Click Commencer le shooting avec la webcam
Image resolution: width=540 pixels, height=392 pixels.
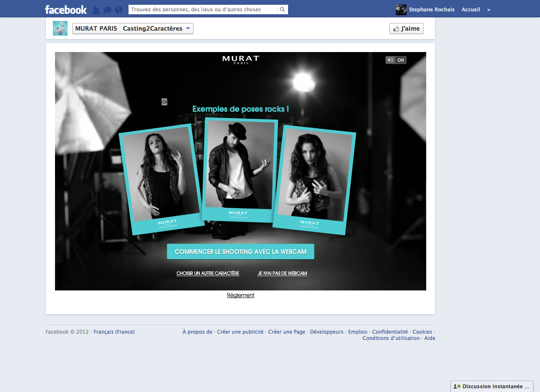point(241,252)
